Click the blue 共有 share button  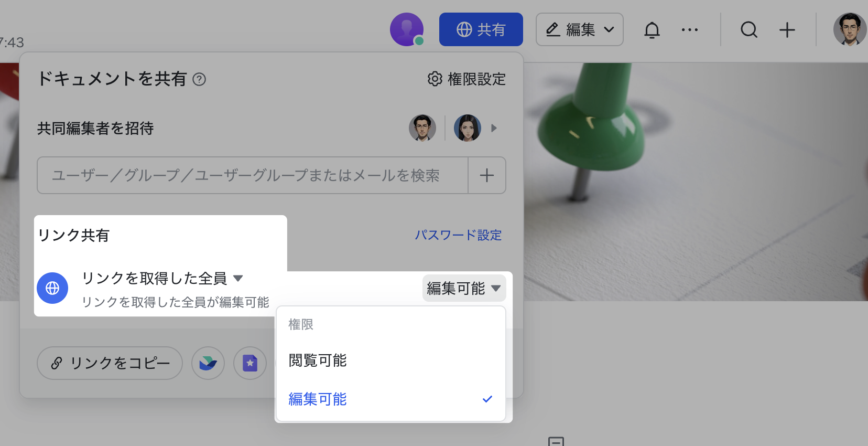[x=481, y=29]
